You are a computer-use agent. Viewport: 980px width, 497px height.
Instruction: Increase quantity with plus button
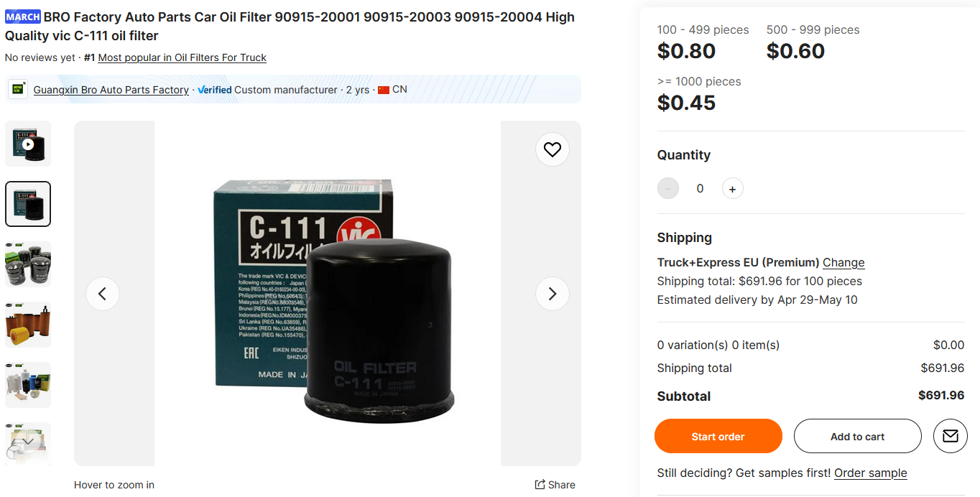[x=732, y=189]
